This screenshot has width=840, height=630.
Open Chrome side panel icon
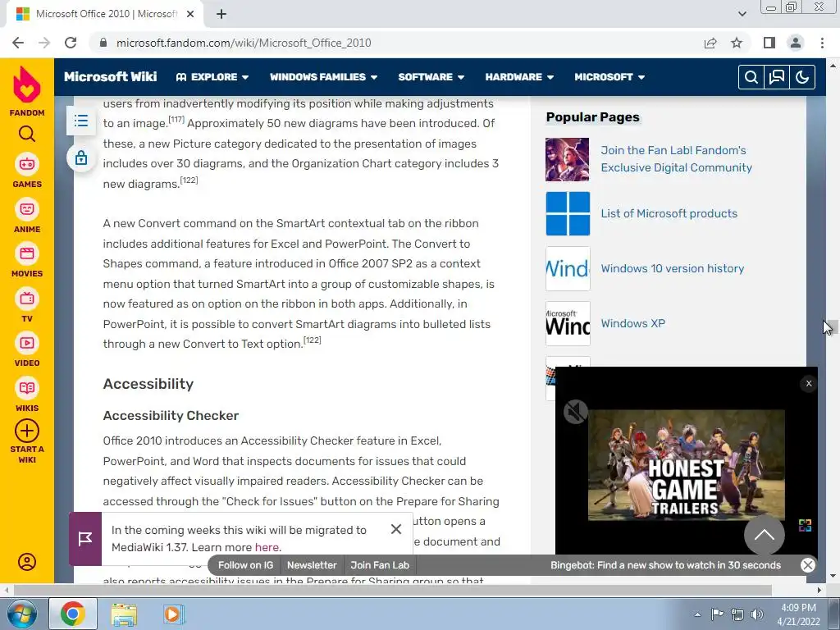[769, 43]
